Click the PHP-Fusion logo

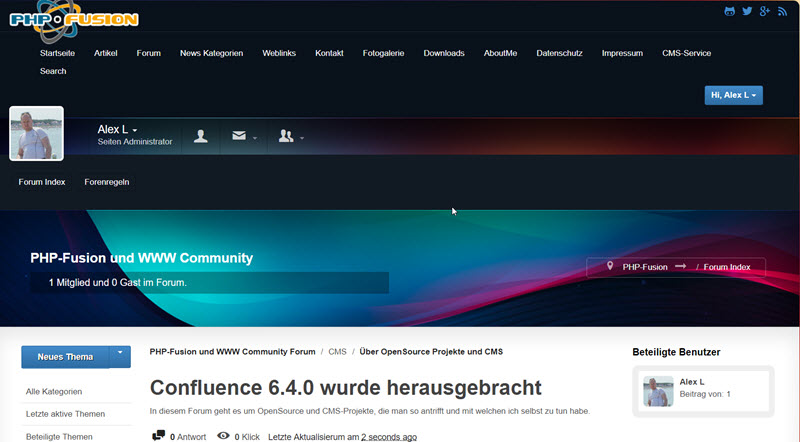(74, 20)
